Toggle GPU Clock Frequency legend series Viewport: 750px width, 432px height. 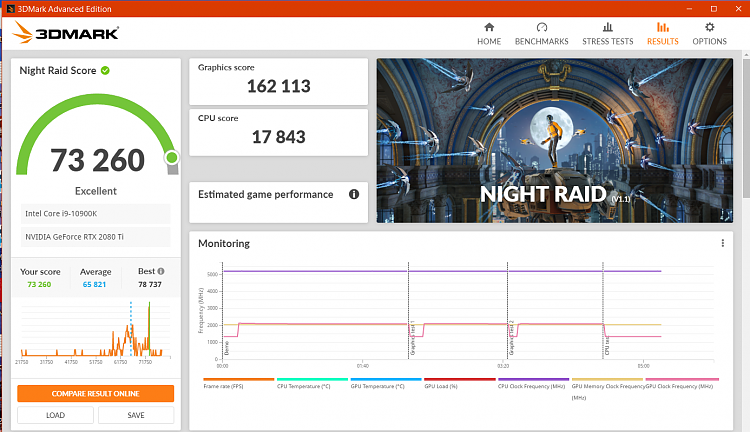click(x=681, y=383)
